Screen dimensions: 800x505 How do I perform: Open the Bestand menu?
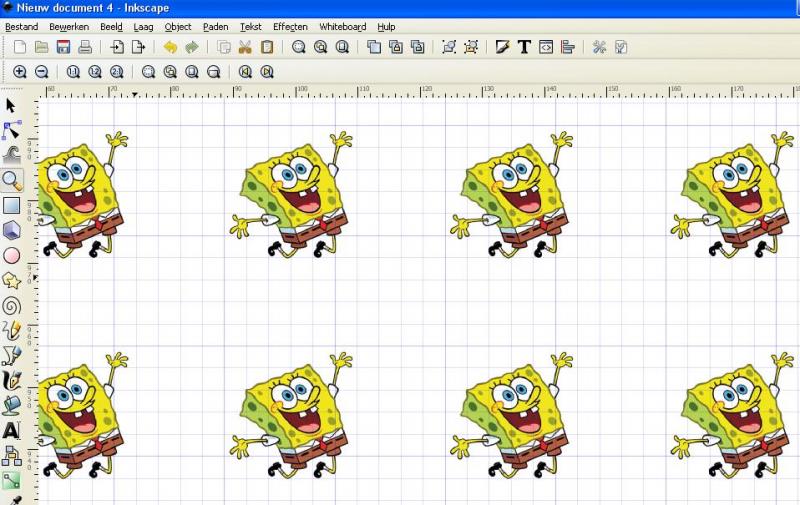pyautogui.click(x=21, y=27)
